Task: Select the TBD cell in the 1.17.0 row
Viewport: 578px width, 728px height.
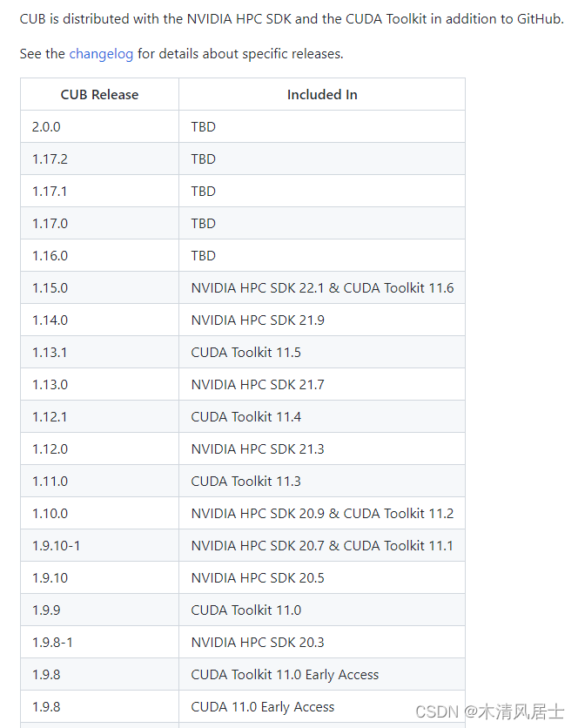Action: (x=322, y=223)
